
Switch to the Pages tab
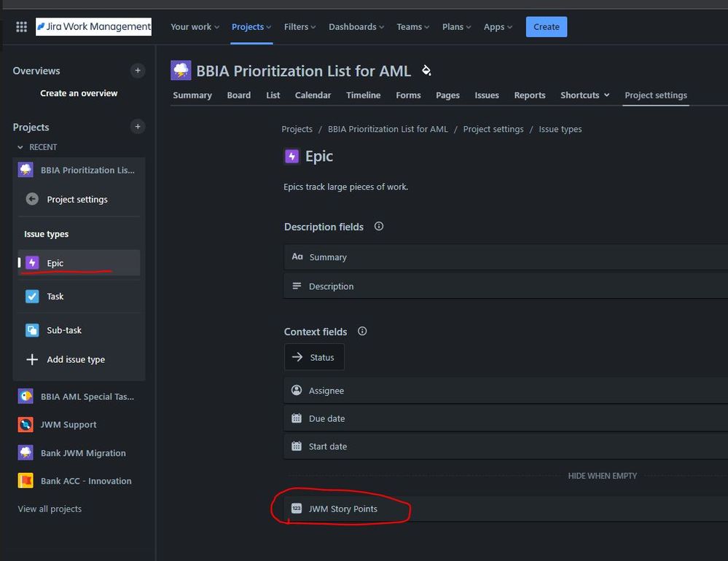click(447, 95)
